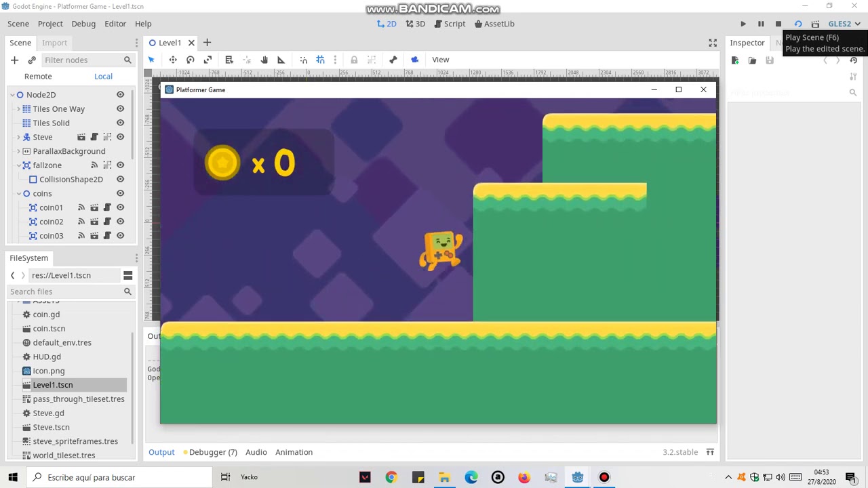868x488 pixels.
Task: Click fallzone's signal connections icon
Action: click(94, 165)
